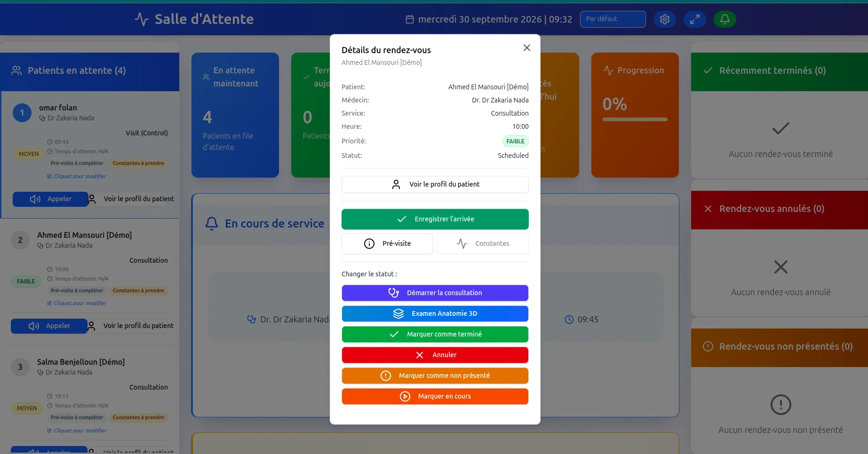Click the 'En attente maintenant' stat card
This screenshot has height=454, width=868.
235,115
